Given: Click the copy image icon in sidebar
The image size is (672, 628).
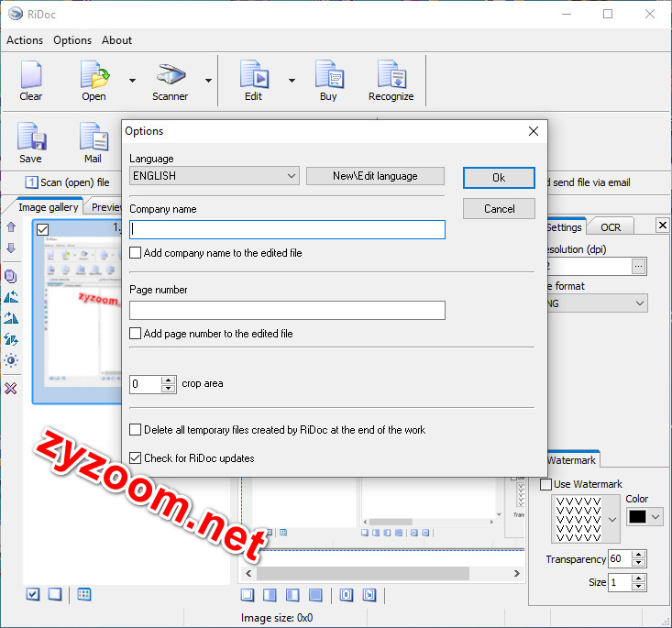Looking at the screenshot, I should [11, 277].
